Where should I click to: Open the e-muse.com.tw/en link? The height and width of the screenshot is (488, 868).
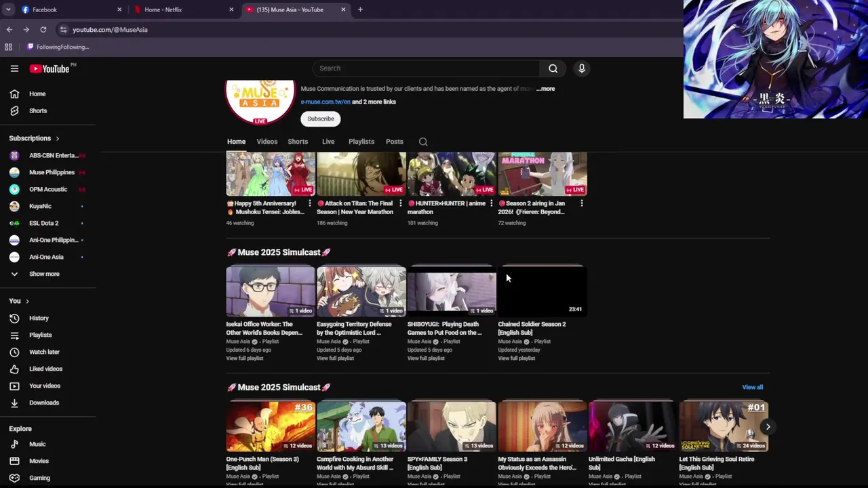tap(325, 102)
